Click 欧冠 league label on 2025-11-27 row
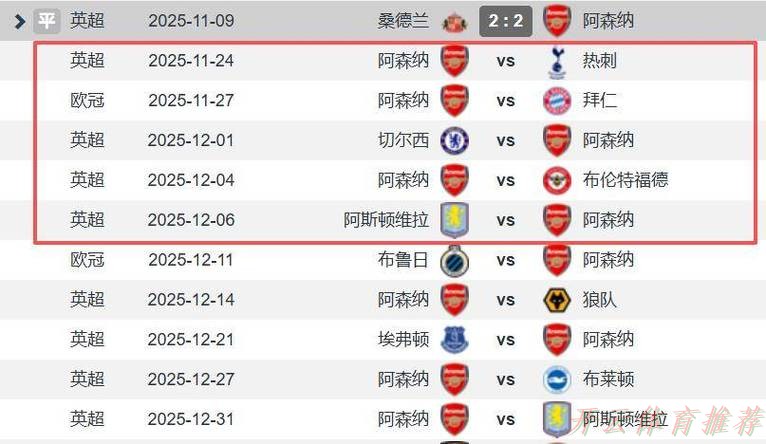766x444 pixels. pos(87,100)
